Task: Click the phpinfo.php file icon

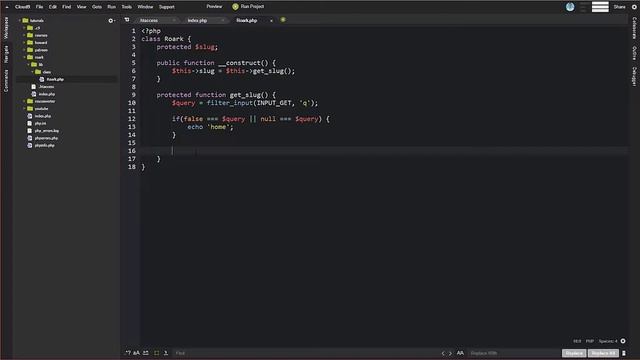Action: [30, 145]
